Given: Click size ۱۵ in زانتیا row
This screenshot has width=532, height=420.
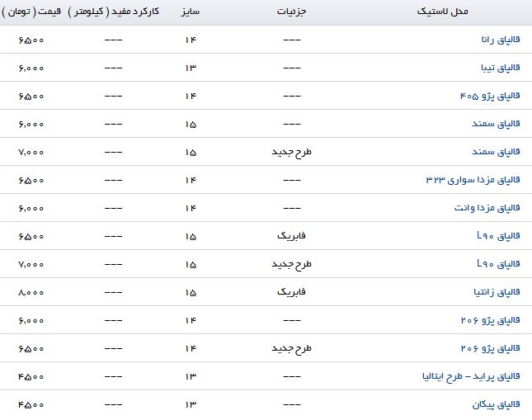Looking at the screenshot, I should click(x=191, y=293).
